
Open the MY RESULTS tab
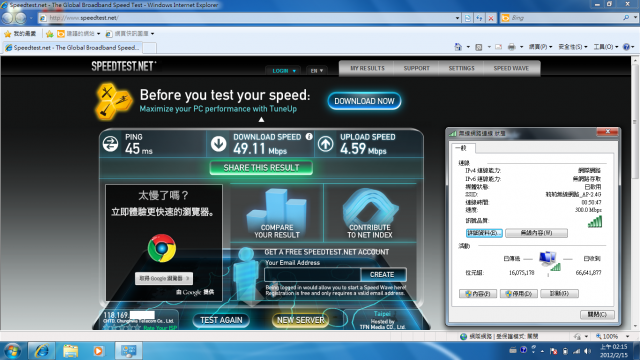coord(367,68)
